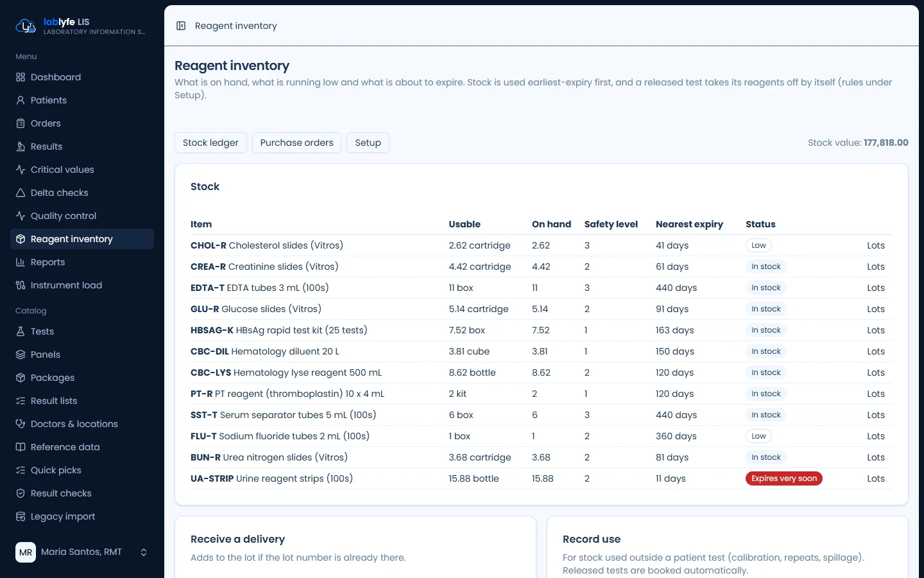Toggle the sidebar panel icon
The image size is (924, 578).
(x=181, y=26)
